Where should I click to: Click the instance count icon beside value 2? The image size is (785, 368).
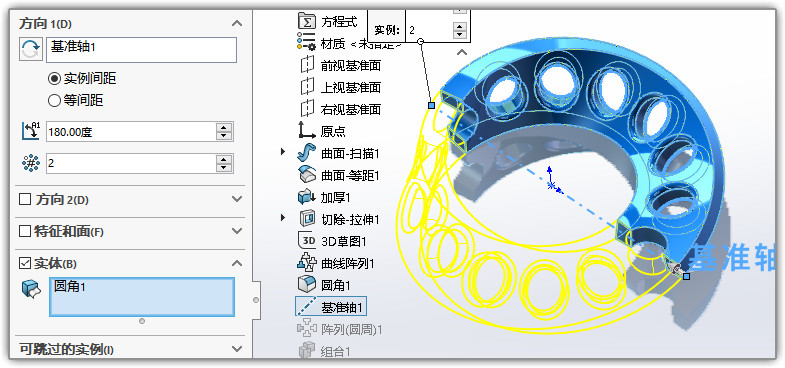(31, 163)
